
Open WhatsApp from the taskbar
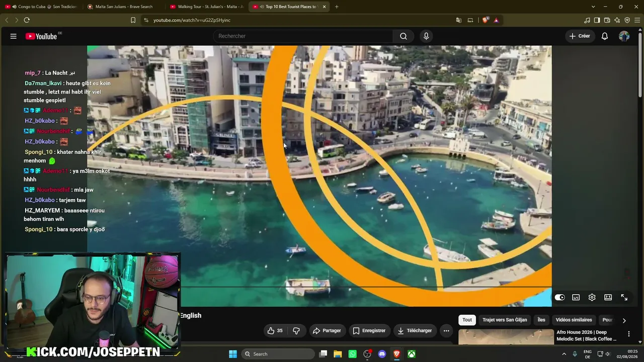(x=352, y=354)
